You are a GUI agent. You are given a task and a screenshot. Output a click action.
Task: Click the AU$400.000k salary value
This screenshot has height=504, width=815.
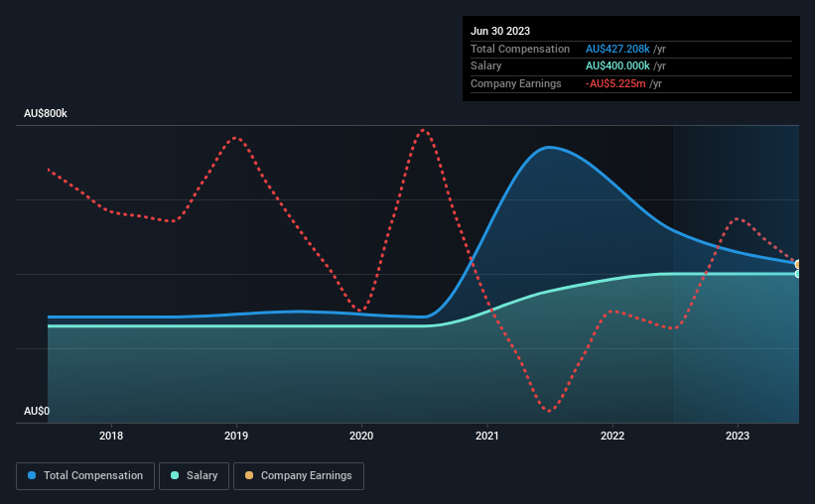(617, 66)
